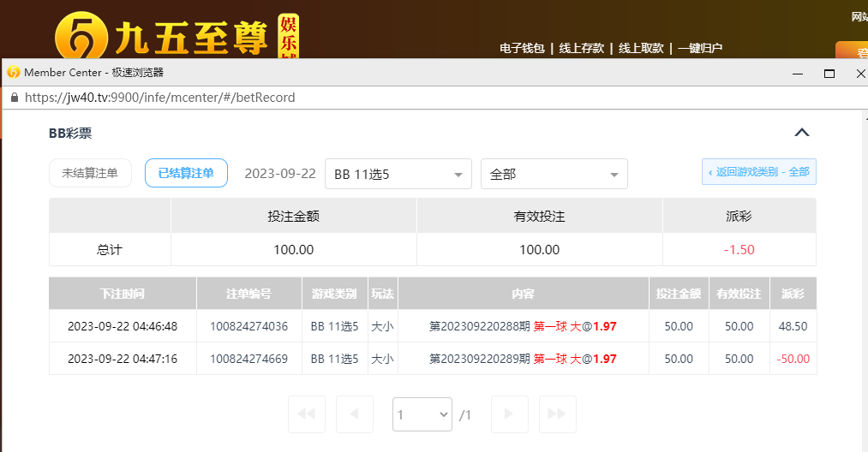The height and width of the screenshot is (452, 868).
Task: Open the BB 11选5 game dropdown
Action: (398, 174)
